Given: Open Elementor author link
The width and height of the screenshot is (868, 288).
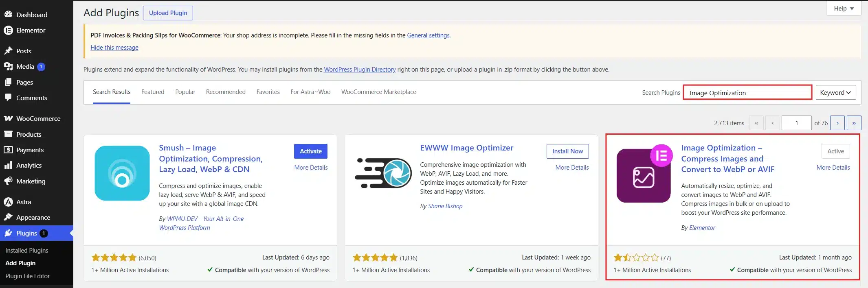Looking at the screenshot, I should [702, 228].
